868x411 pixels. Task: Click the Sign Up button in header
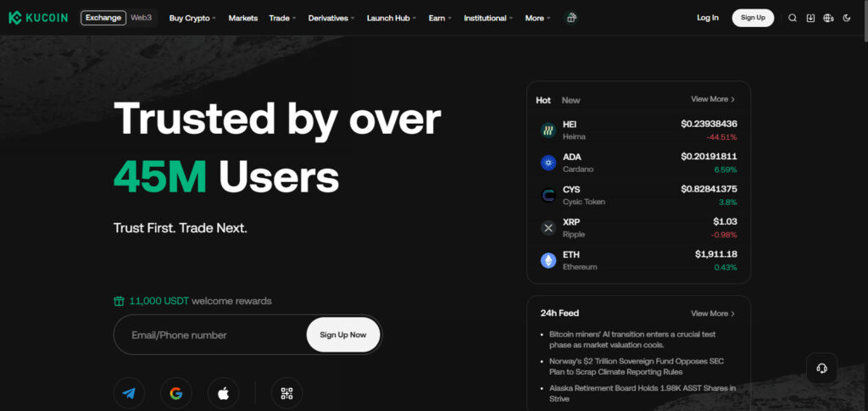pos(753,18)
